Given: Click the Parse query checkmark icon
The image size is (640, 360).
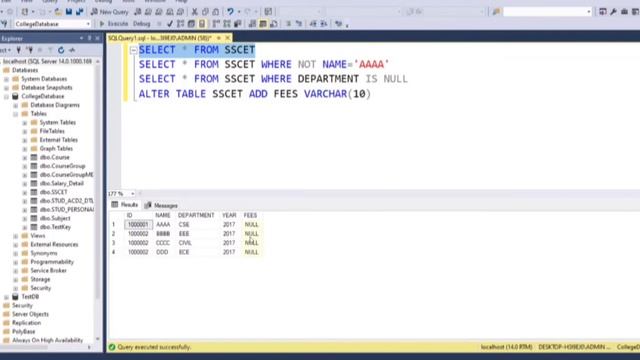Looking at the screenshot, I should [x=170, y=24].
